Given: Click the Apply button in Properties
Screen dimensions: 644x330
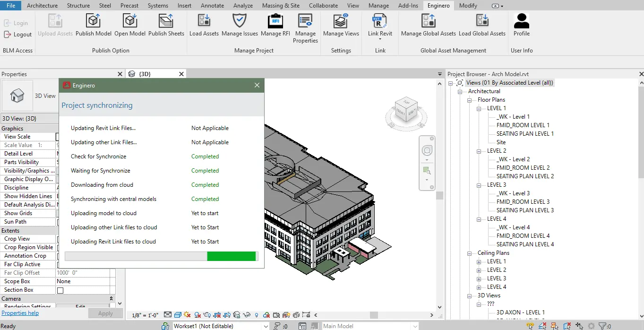Looking at the screenshot, I should pos(105,313).
